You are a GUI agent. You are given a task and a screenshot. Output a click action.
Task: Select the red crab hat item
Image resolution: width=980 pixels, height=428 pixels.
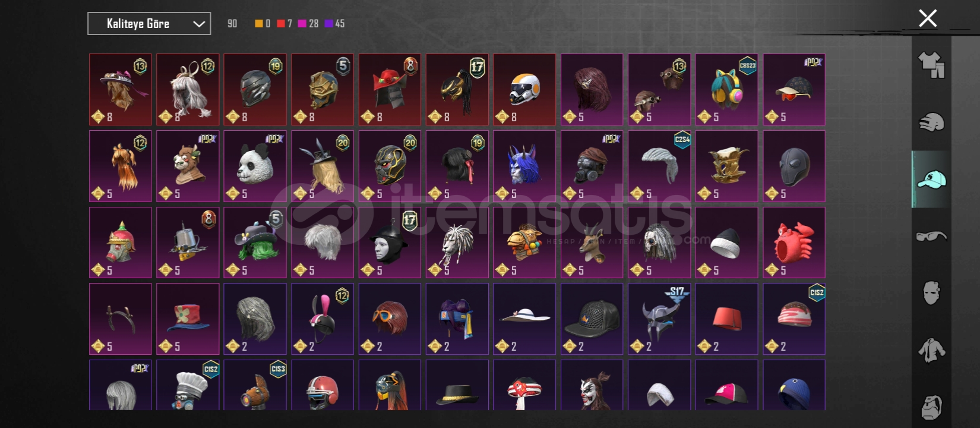point(794,243)
